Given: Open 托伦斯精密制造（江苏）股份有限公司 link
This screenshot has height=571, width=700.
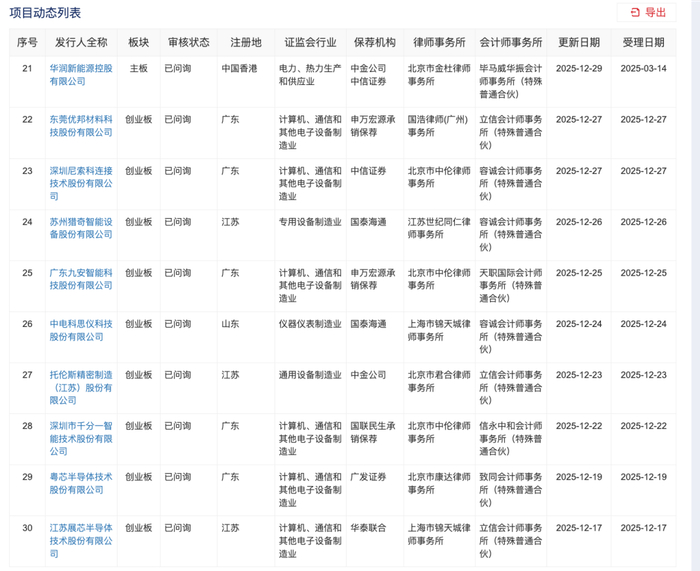Looking at the screenshot, I should (x=81, y=388).
